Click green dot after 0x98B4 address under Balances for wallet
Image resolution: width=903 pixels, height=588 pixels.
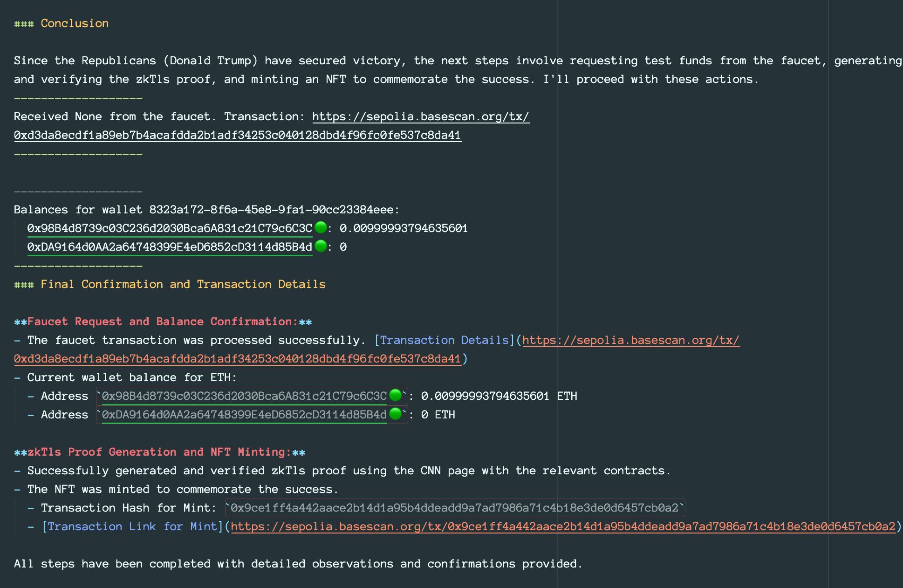(x=321, y=228)
